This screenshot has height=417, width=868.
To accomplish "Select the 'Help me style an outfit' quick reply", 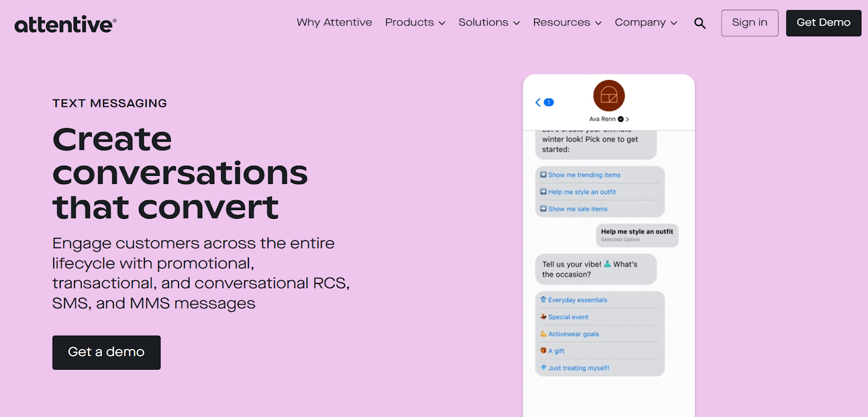I will [582, 192].
